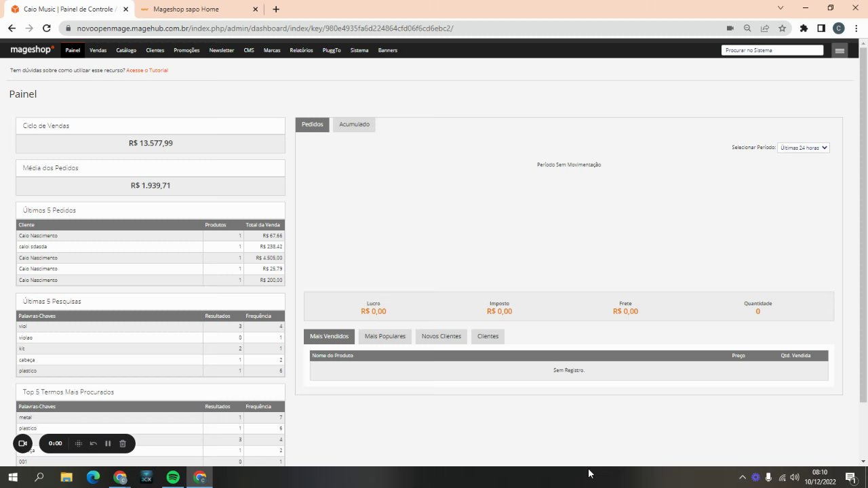Click the R$ 4.505,00 order total
This screenshot has height=488, width=868.
tap(269, 258)
